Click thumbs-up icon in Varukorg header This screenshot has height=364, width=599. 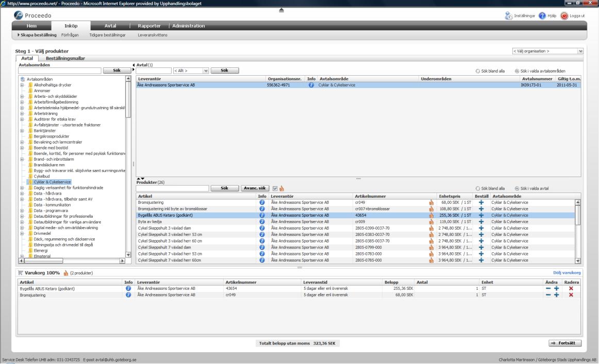point(65,273)
